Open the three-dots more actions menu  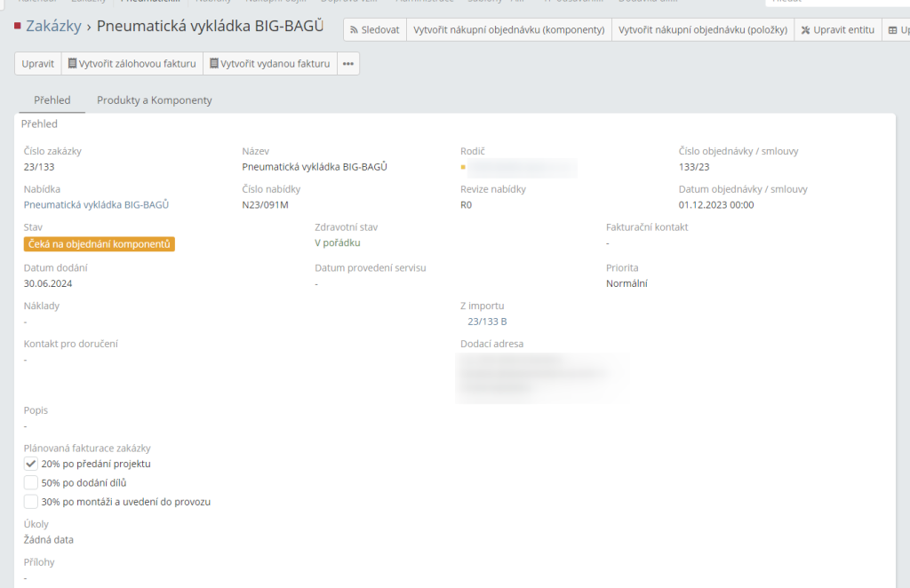(348, 64)
